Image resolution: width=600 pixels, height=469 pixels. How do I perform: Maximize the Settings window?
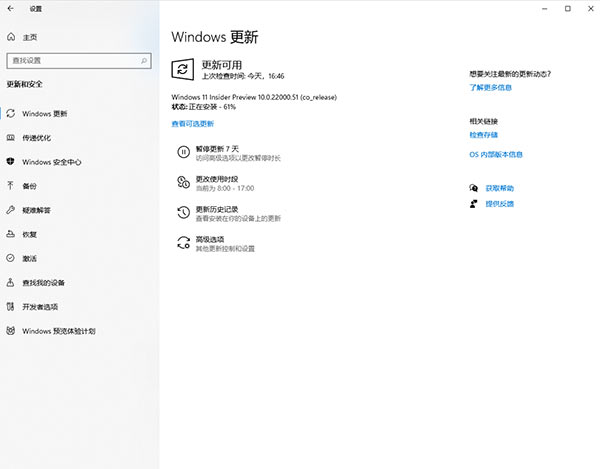point(568,8)
